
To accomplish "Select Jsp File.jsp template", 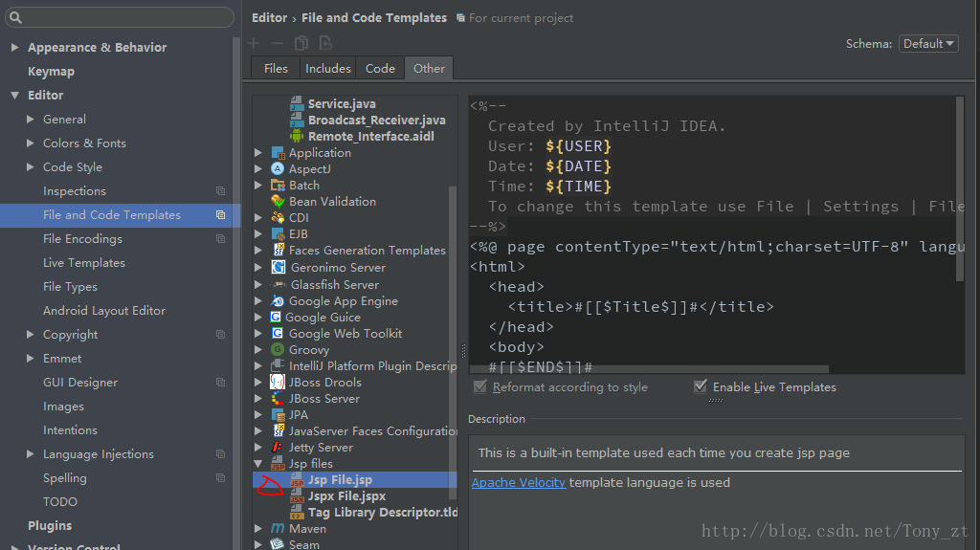I will point(355,480).
